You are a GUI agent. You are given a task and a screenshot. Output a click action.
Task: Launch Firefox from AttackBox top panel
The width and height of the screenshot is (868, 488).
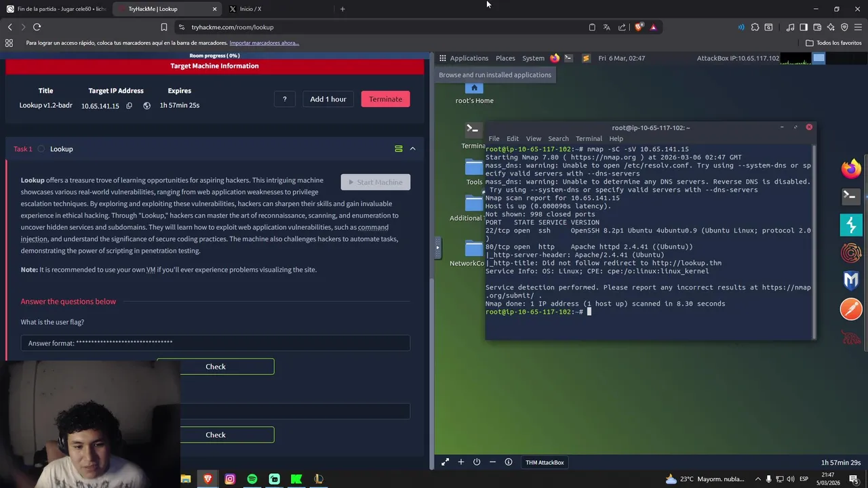pyautogui.click(x=555, y=58)
